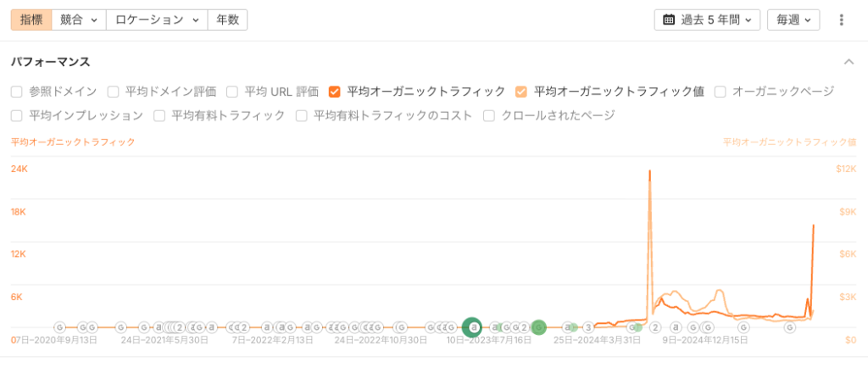The width and height of the screenshot is (868, 368).
Task: Collapse the パフォーマンス section with the chevron
Action: tap(849, 62)
